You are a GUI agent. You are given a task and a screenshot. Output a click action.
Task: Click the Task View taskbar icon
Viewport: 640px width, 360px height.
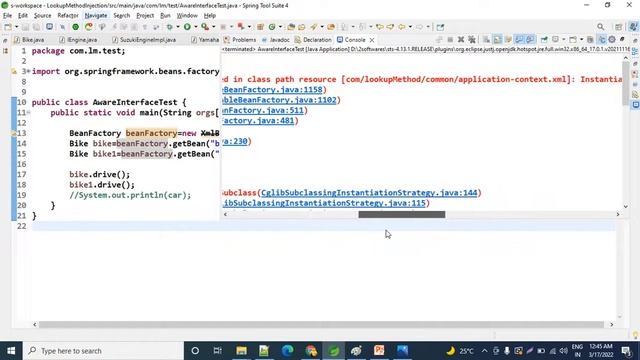coord(218,351)
